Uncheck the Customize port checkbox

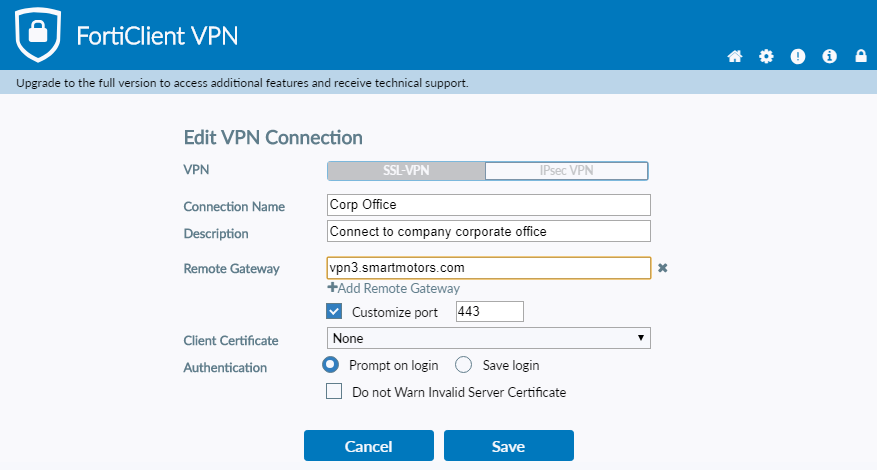[335, 312]
